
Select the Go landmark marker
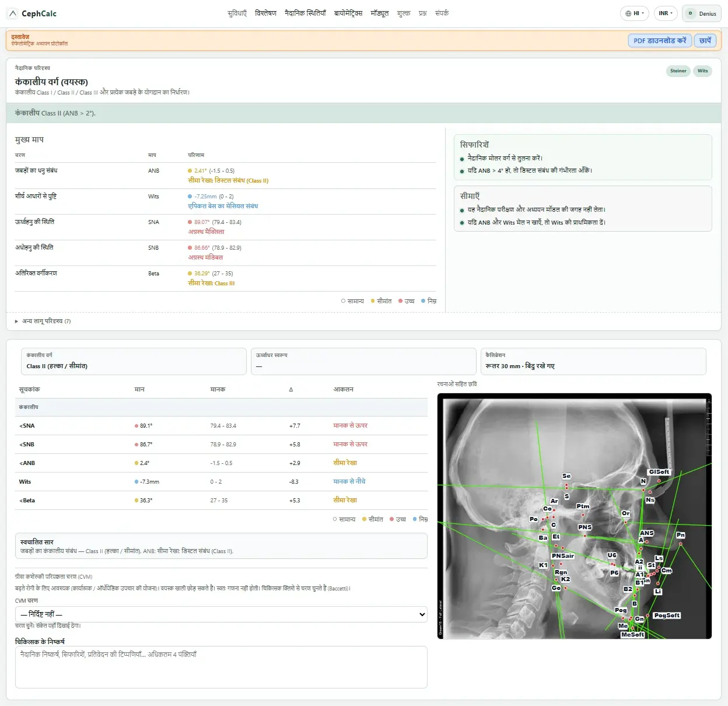click(x=564, y=589)
